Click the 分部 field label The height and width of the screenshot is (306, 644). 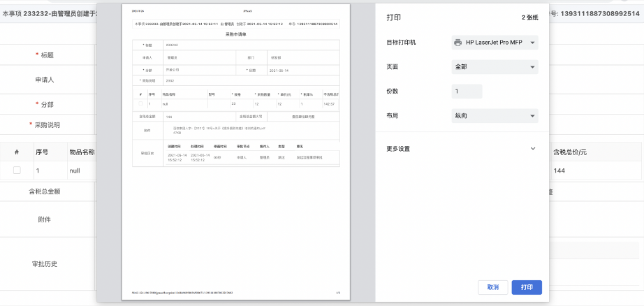coord(47,104)
